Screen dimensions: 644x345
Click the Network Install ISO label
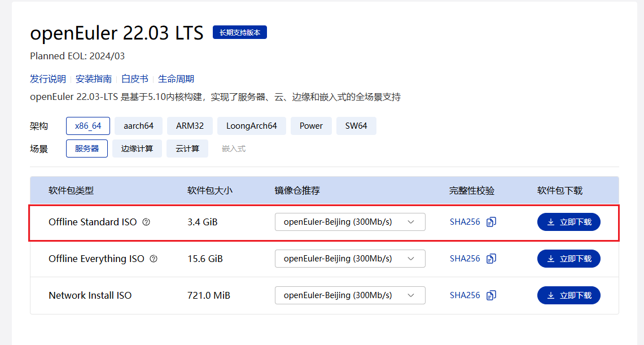coord(90,295)
